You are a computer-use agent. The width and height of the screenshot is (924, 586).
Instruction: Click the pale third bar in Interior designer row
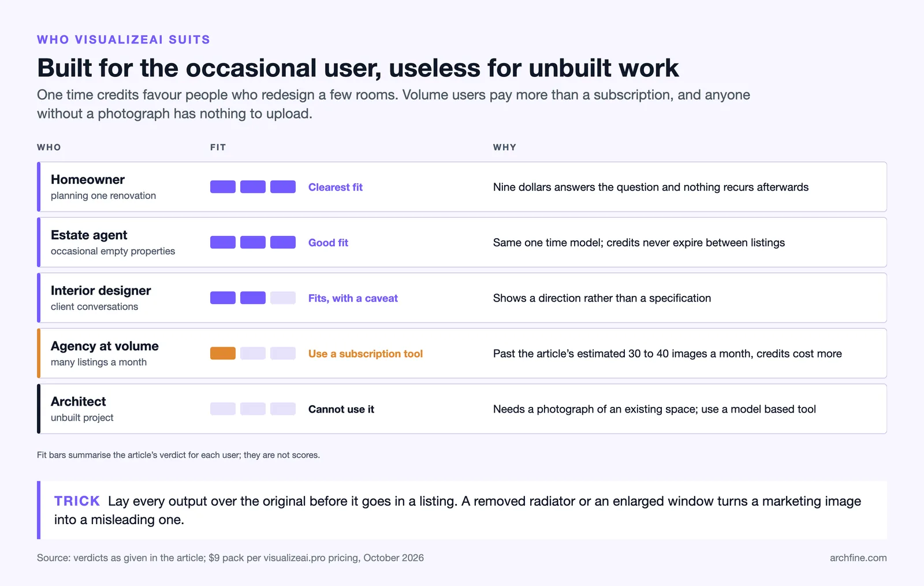(x=283, y=298)
